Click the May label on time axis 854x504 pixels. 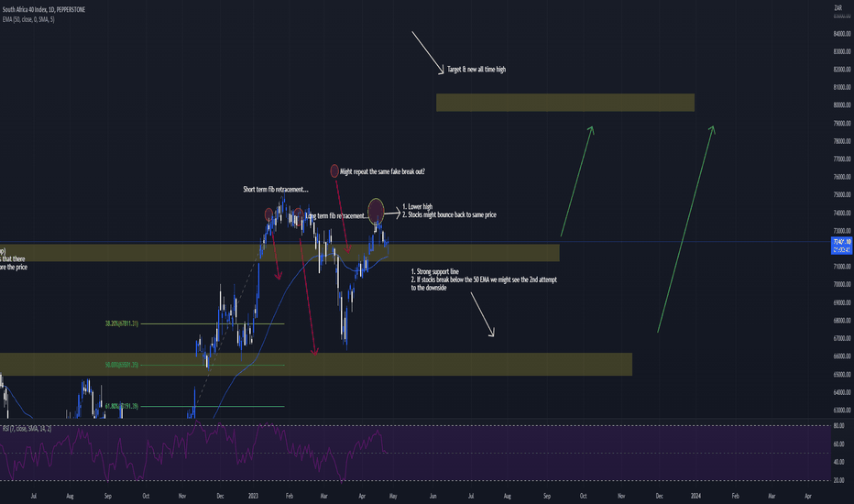393,497
